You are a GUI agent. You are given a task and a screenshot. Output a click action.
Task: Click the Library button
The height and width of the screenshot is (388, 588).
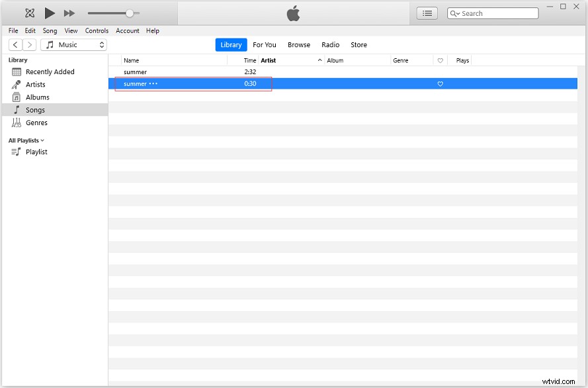point(231,44)
